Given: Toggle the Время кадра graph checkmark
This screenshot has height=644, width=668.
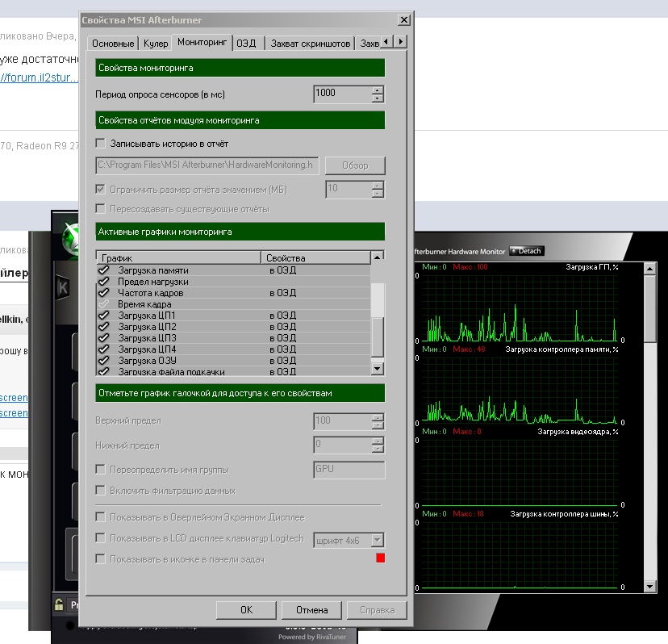Looking at the screenshot, I should (x=103, y=304).
